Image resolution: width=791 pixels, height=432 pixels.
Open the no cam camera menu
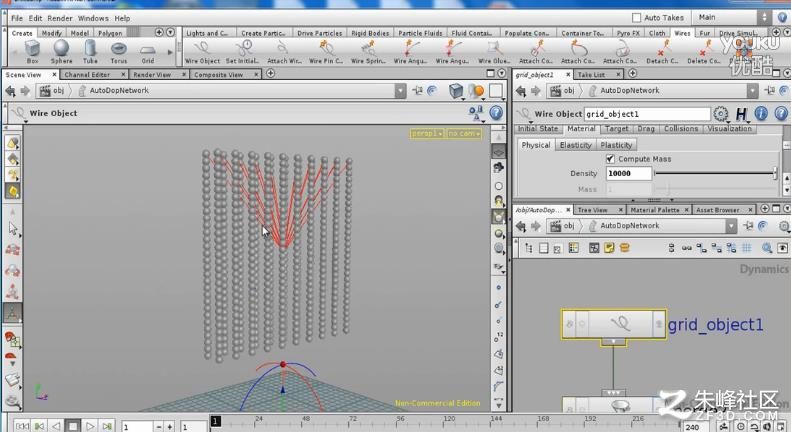click(x=464, y=133)
